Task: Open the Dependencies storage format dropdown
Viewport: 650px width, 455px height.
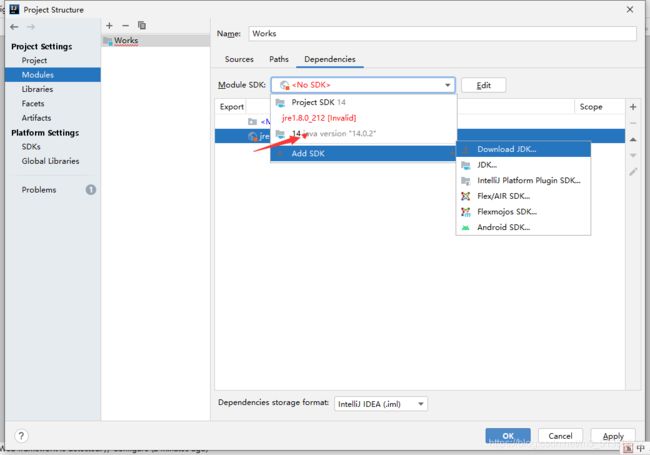Action: [x=381, y=404]
